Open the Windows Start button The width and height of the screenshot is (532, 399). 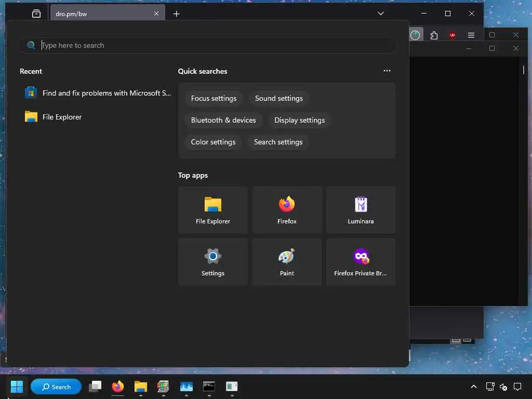(x=17, y=387)
